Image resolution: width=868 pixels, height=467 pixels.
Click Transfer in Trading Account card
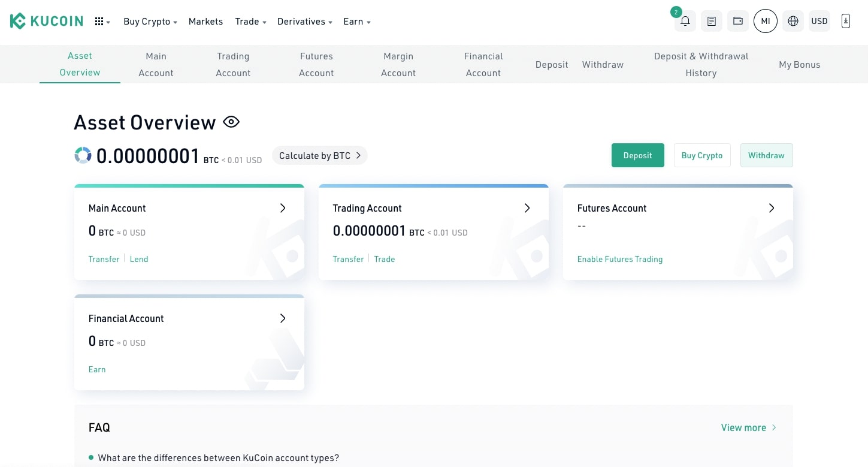(349, 259)
